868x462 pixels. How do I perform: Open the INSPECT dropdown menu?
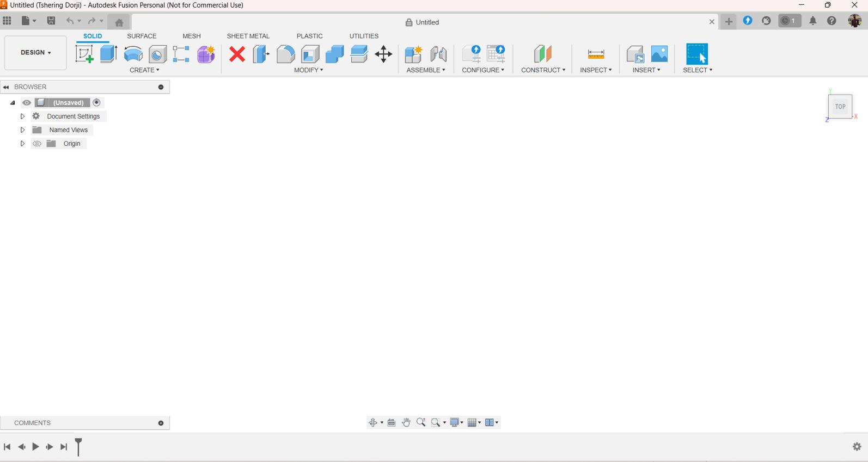[596, 70]
